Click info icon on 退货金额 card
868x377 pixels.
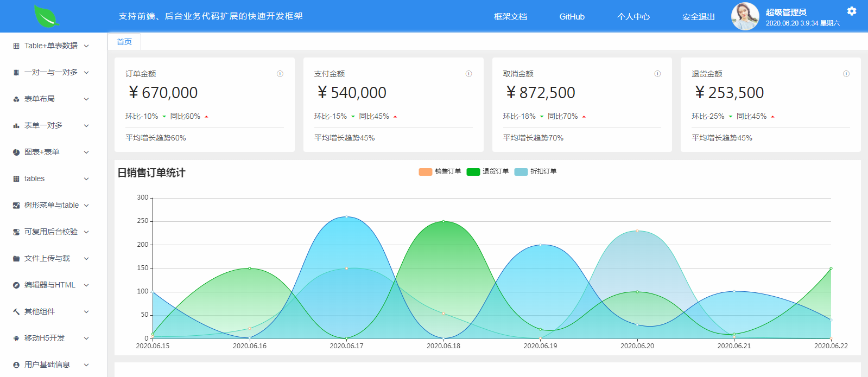pos(846,74)
